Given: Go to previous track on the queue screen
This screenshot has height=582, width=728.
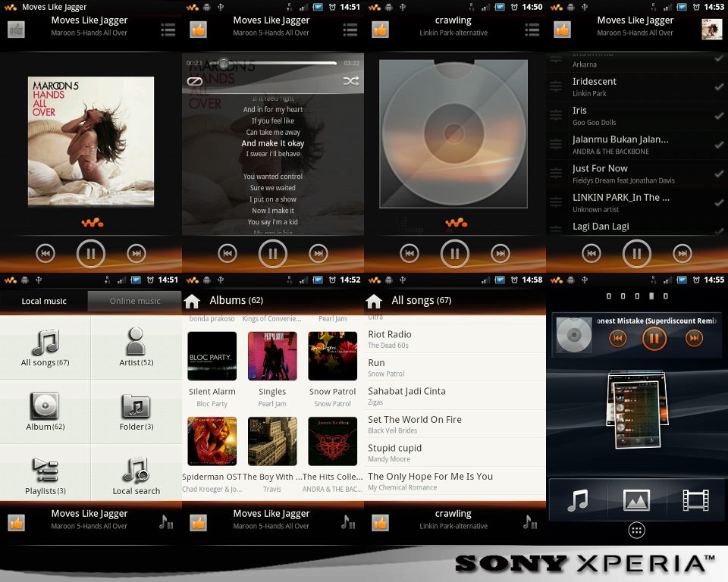Looking at the screenshot, I should (591, 253).
